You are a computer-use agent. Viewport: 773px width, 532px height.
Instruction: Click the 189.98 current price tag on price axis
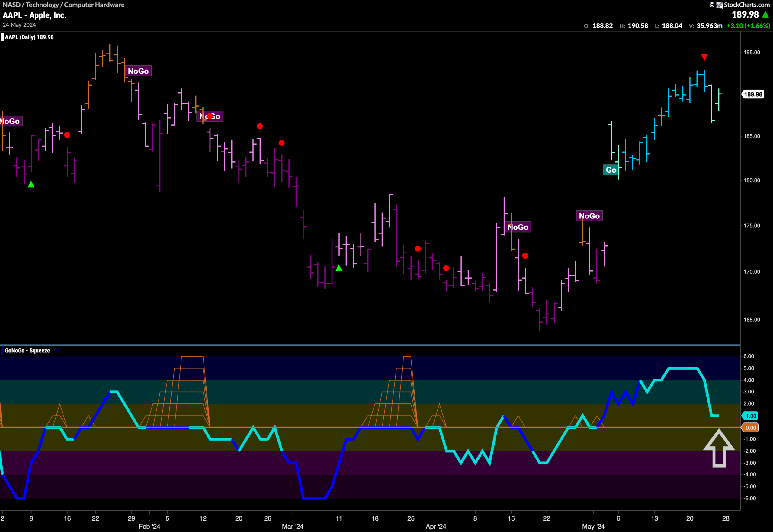[753, 94]
